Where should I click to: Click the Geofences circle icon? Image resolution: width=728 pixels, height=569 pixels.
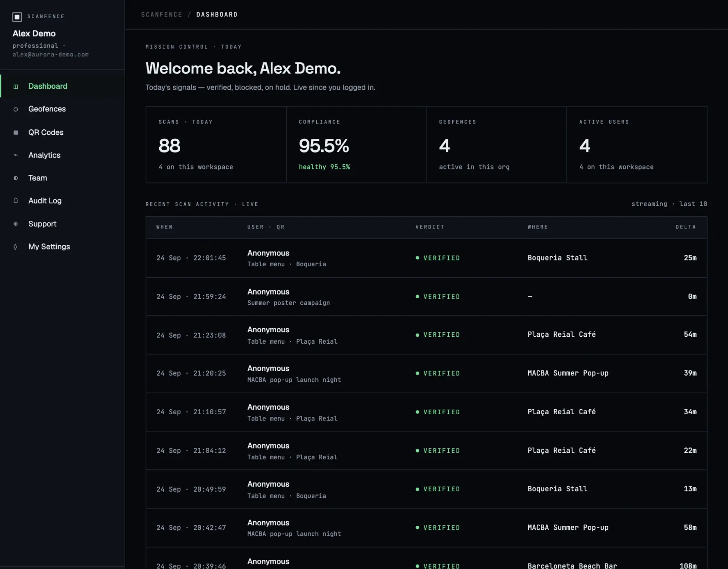16,109
